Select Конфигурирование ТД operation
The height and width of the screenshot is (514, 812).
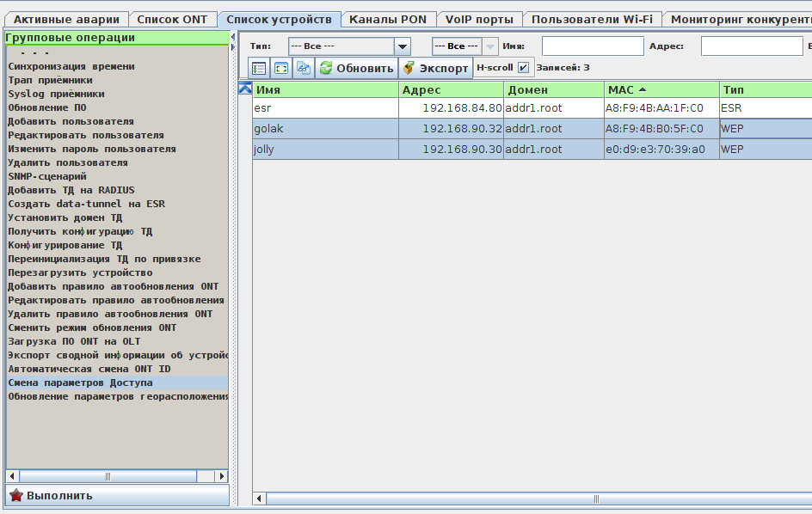click(118, 245)
